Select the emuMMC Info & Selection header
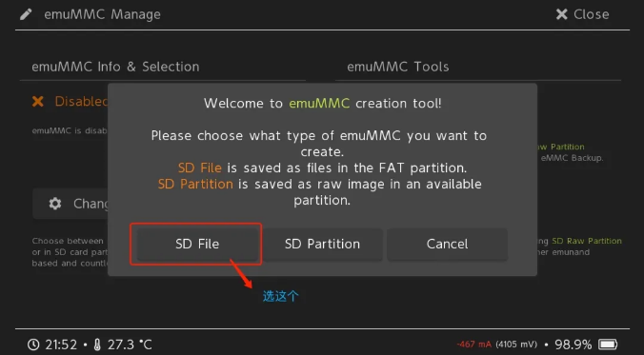Screen dimensions: 644x355 click(x=115, y=67)
